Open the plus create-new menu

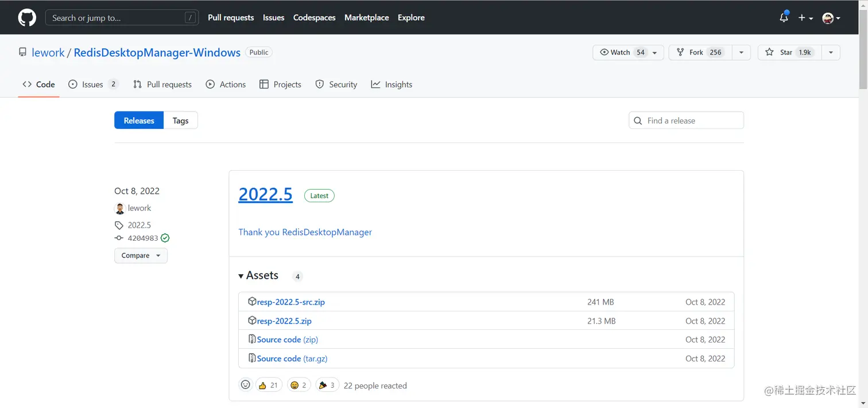click(x=805, y=18)
